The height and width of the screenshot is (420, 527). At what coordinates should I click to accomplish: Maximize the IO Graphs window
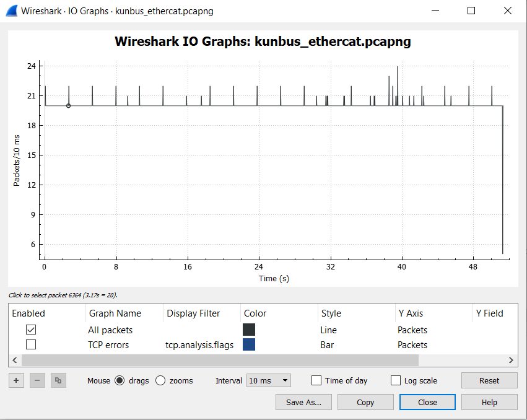pos(471,11)
